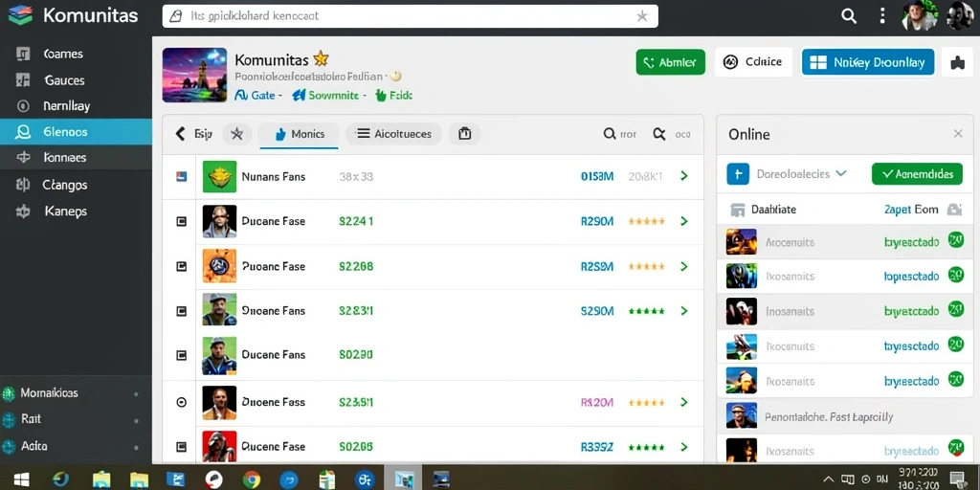
Task: Open Chrome from the Windows taskbar
Action: coord(252,479)
